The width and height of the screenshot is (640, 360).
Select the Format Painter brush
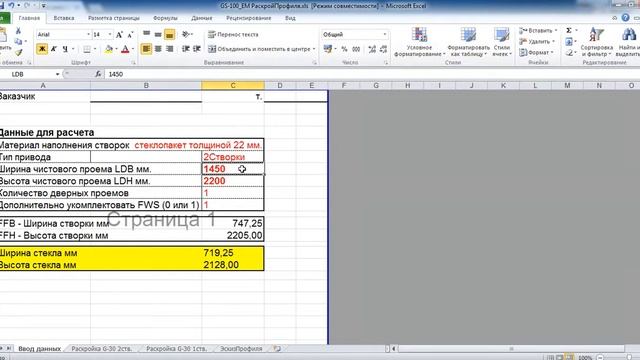[x=18, y=52]
